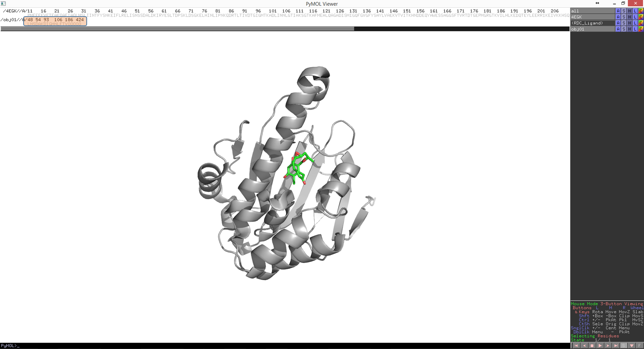Open the Color menu for obj01

(641, 29)
